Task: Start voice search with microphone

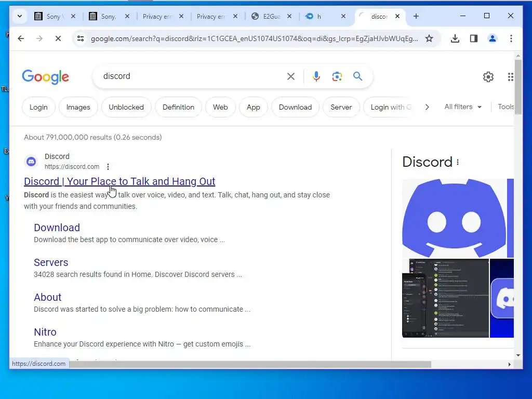Action: [x=316, y=76]
